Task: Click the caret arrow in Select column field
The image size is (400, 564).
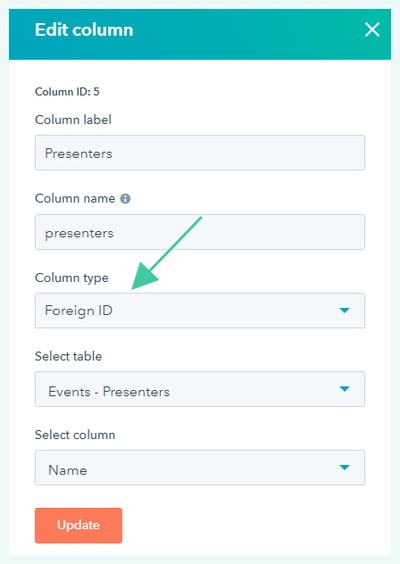Action: (x=345, y=467)
